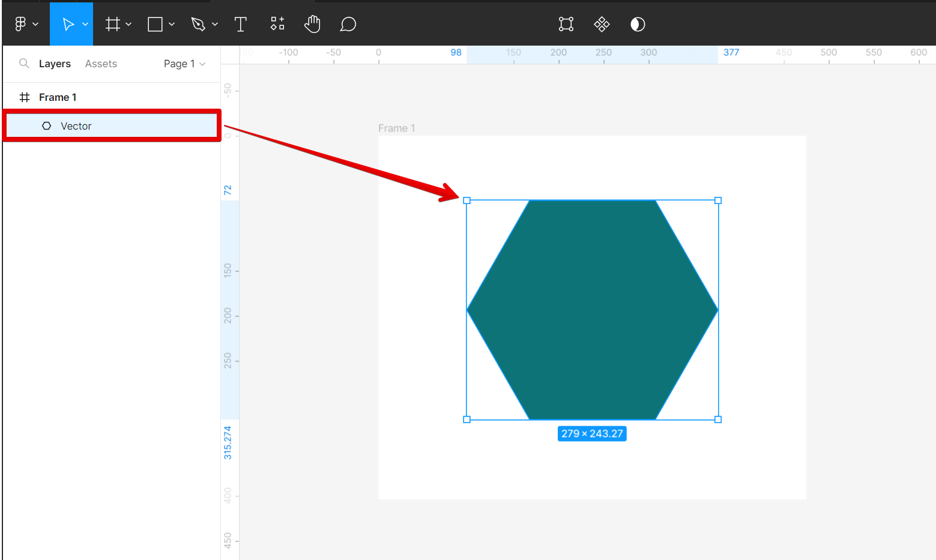This screenshot has height=560, width=936.
Task: Select the Frame tool
Action: (x=112, y=24)
